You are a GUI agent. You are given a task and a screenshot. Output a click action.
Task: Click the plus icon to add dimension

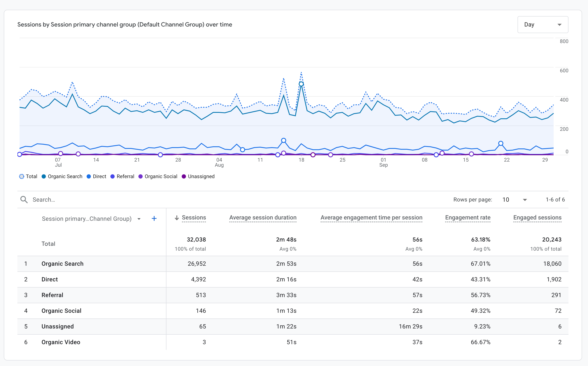pyautogui.click(x=154, y=219)
